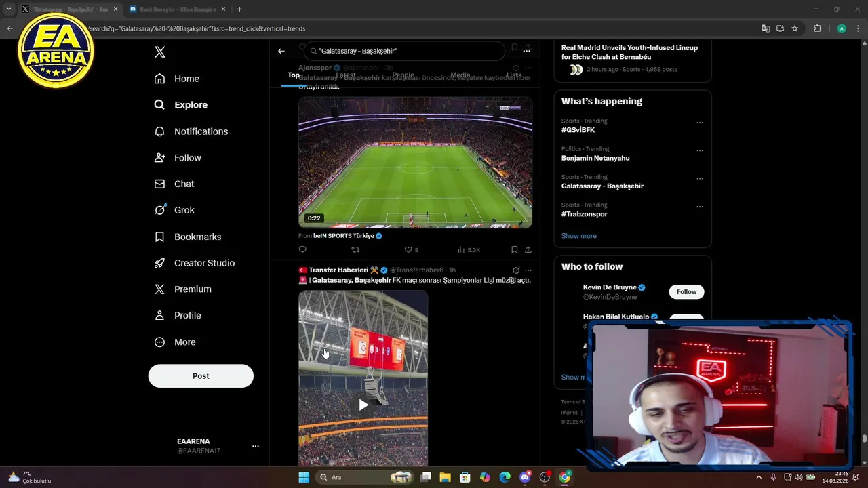Open the Post compose button
Screen dimensions: 868x488
(201, 376)
